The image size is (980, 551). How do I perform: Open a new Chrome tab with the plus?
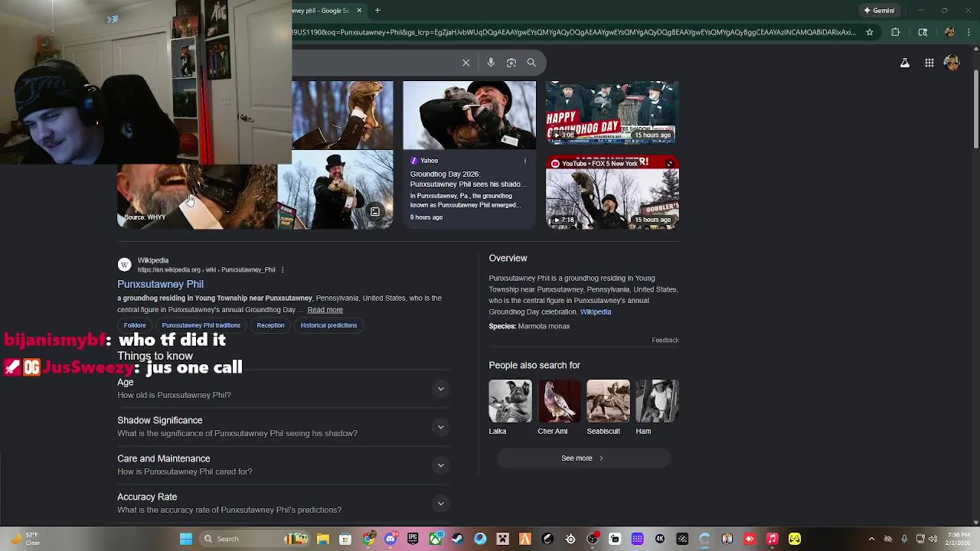(377, 11)
